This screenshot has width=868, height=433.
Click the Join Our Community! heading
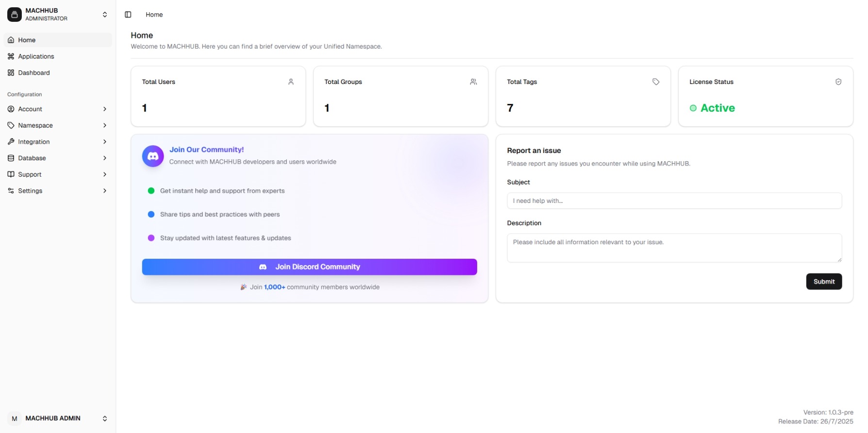point(207,150)
